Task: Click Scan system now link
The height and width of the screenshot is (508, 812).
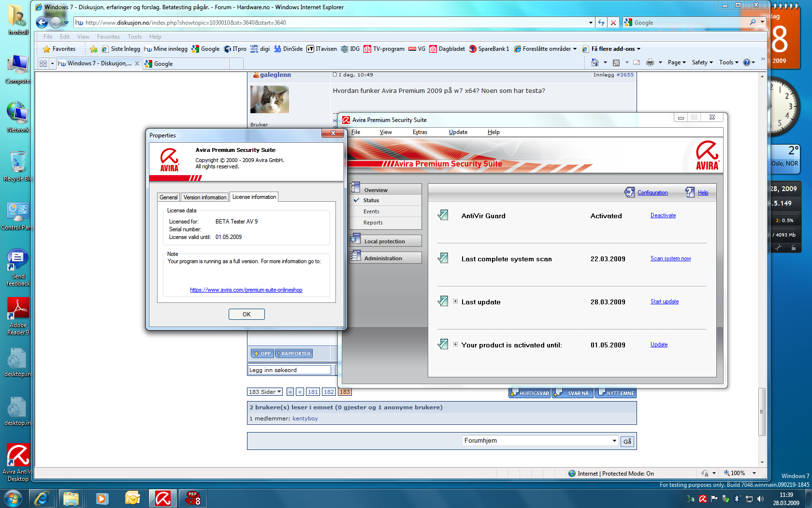Action: click(670, 258)
